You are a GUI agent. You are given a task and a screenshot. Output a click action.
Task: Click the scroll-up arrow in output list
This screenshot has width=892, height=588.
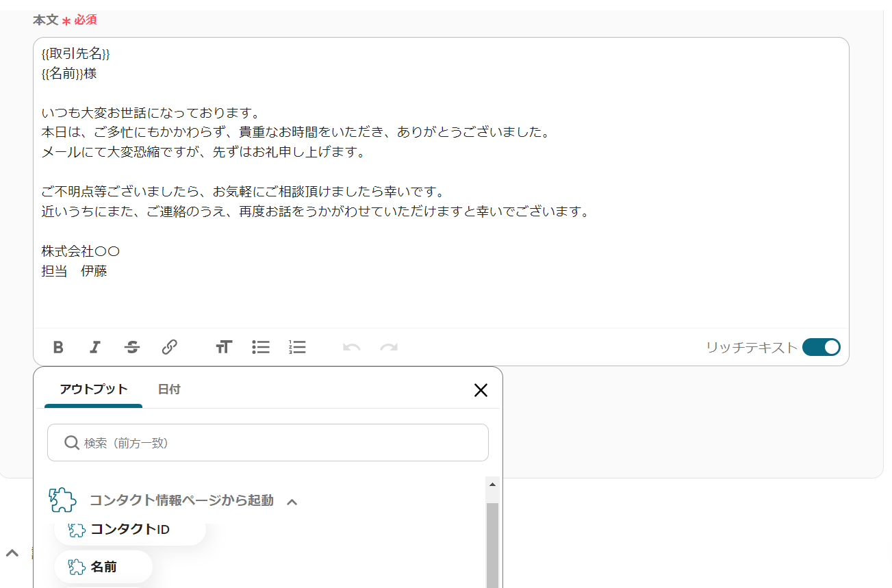click(492, 483)
